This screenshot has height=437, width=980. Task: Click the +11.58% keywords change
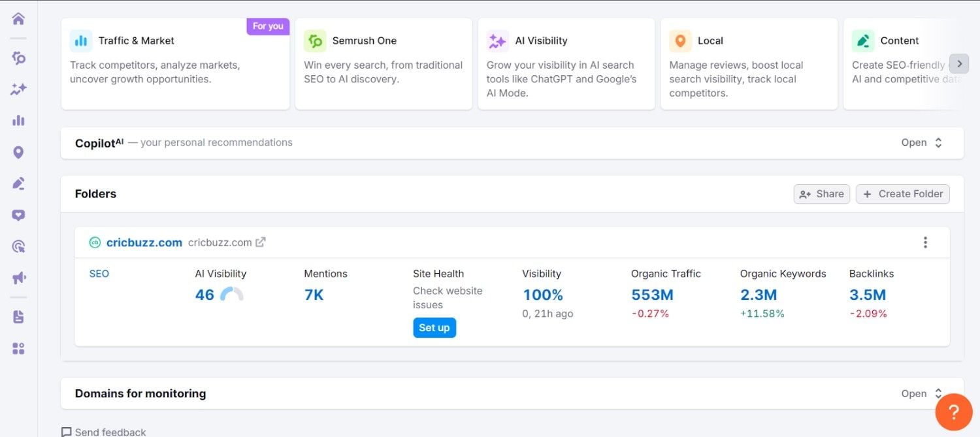(762, 314)
